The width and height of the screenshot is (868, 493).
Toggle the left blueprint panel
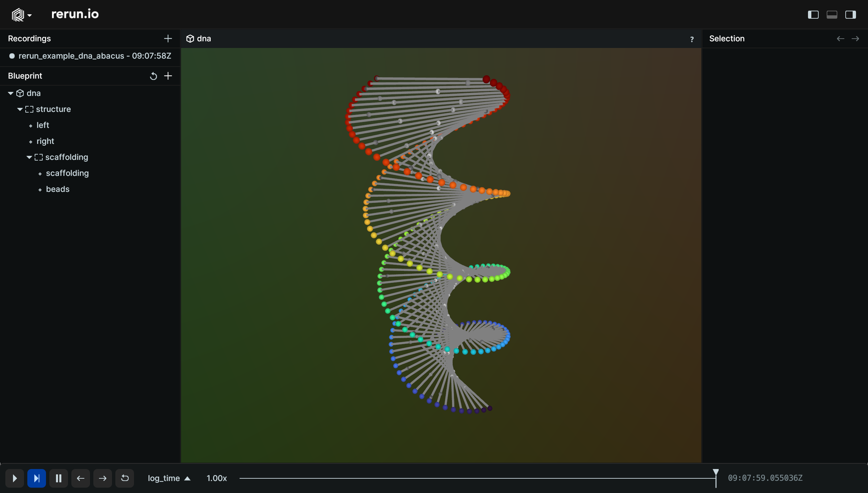click(x=813, y=15)
